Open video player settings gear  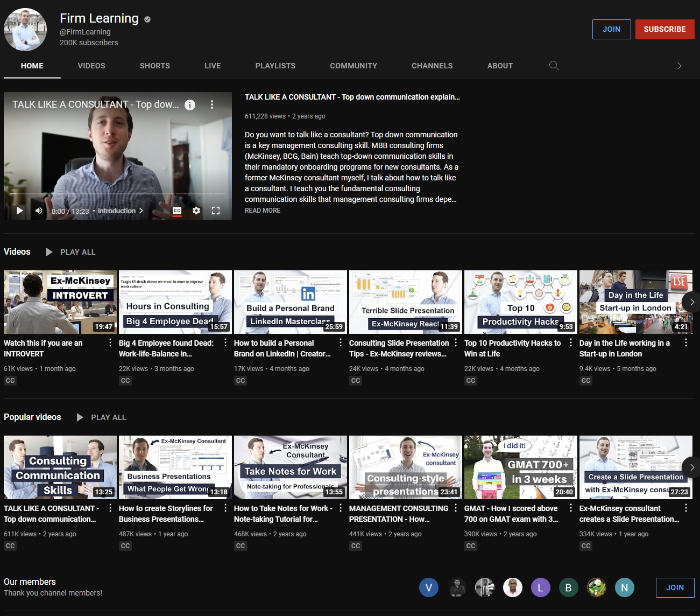point(196,211)
